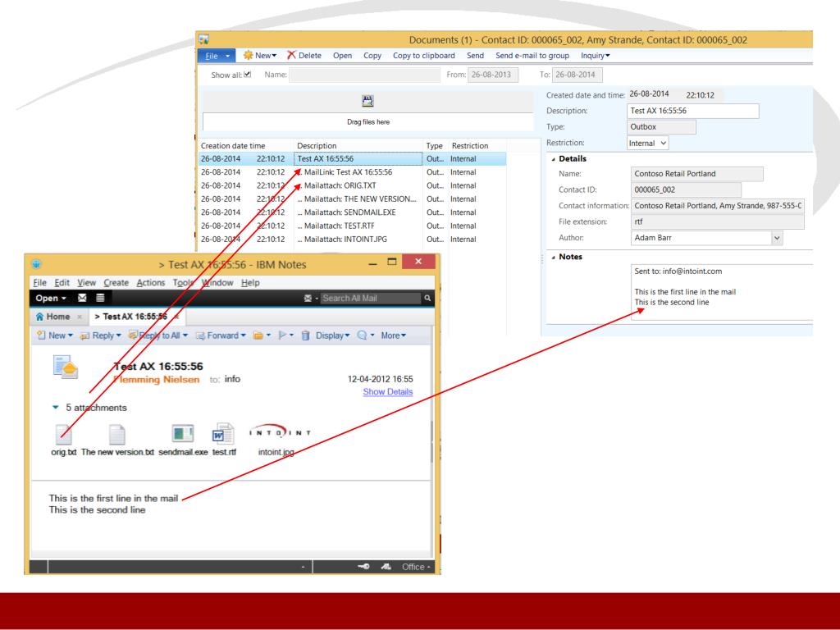Click the key security icon in status bar
Image resolution: width=840 pixels, height=630 pixels.
(363, 566)
